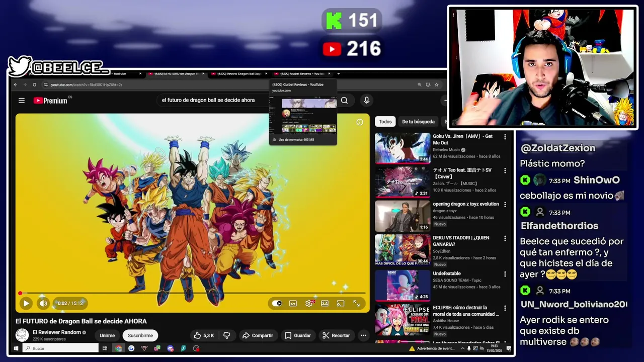Dislike the video
The width and height of the screenshot is (644, 362).
click(x=227, y=335)
